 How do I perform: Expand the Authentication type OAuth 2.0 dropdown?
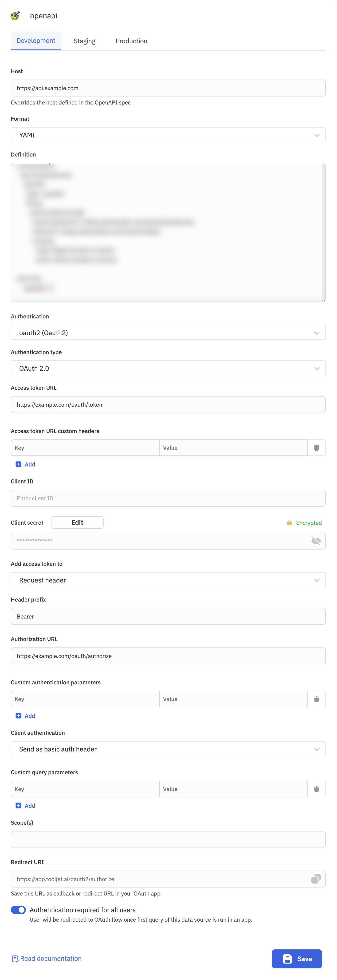(168, 368)
